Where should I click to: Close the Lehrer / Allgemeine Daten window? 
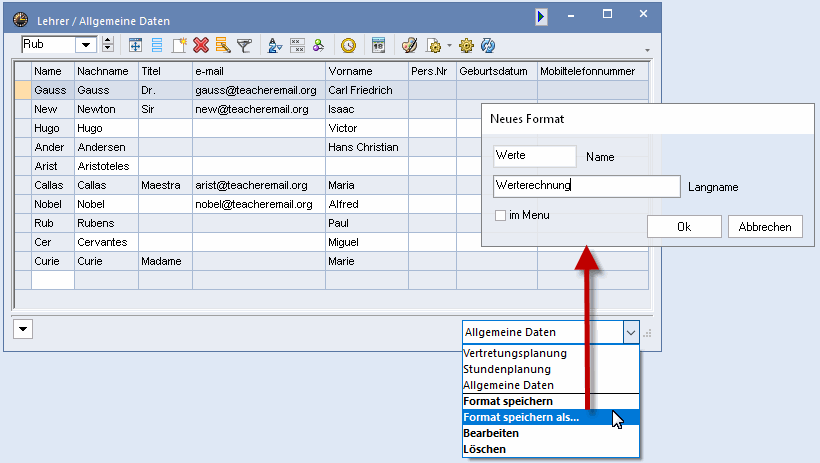click(643, 14)
